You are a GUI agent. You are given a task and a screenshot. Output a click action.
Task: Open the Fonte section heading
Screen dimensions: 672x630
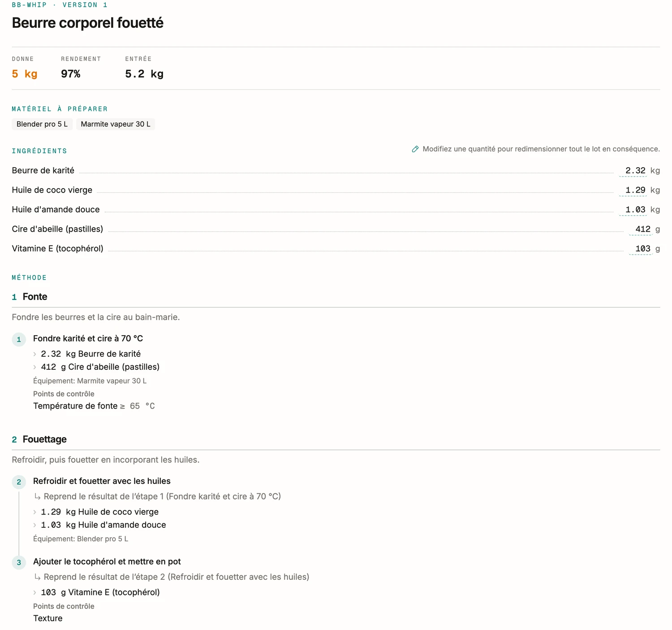(35, 297)
